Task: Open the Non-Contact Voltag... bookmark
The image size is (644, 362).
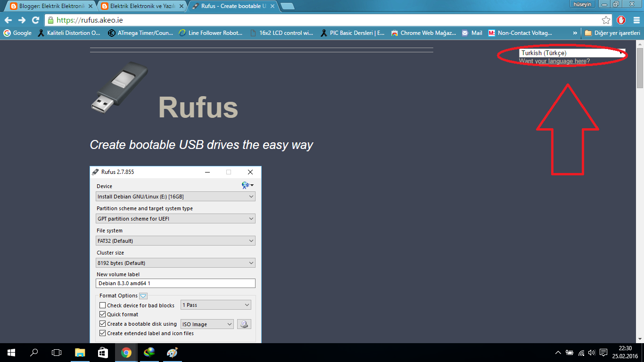Action: click(x=520, y=33)
